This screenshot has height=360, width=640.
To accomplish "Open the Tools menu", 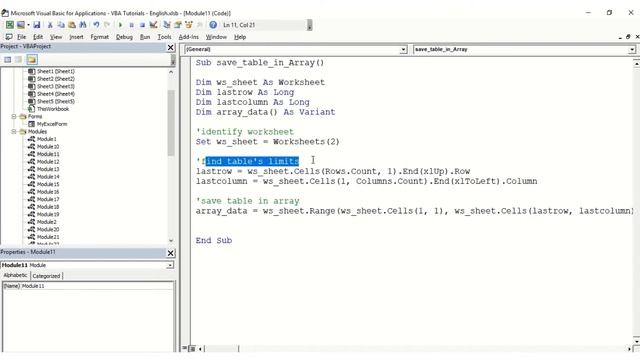I will [164, 37].
